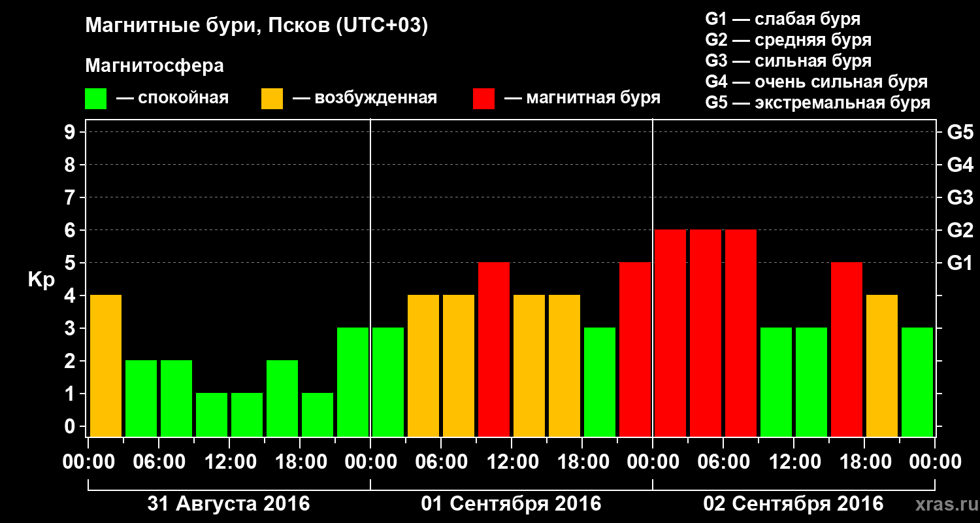Click the red Kp 6 bar, 00:00–03:00 on 02 Сентября
The image size is (980, 523).
pyautogui.click(x=670, y=333)
